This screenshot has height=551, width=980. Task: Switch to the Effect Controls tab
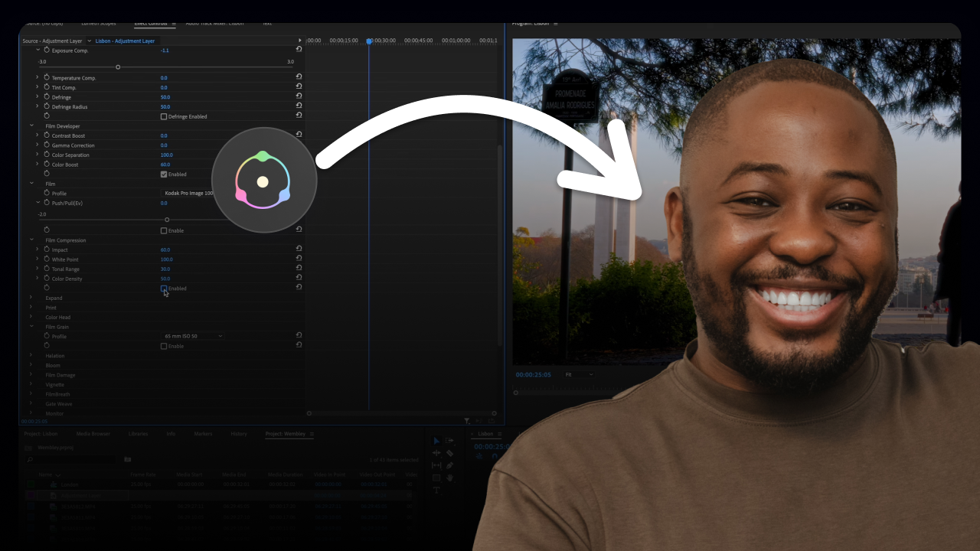(151, 23)
